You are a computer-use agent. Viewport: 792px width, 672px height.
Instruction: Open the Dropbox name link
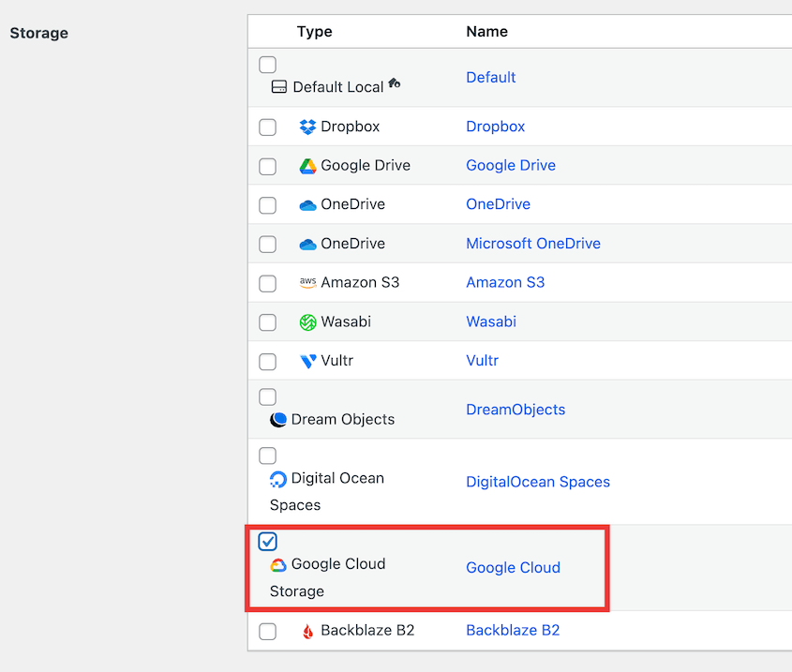(x=496, y=127)
